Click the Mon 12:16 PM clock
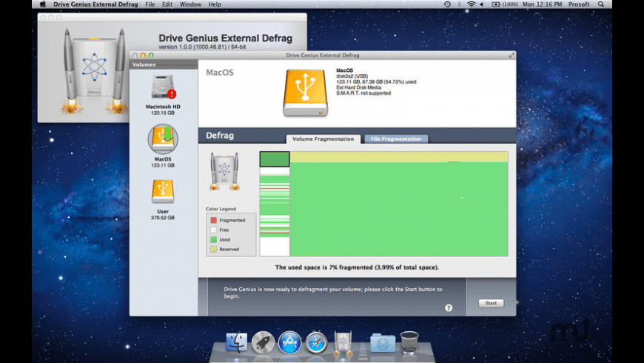This screenshot has height=363, width=644. point(542,4)
